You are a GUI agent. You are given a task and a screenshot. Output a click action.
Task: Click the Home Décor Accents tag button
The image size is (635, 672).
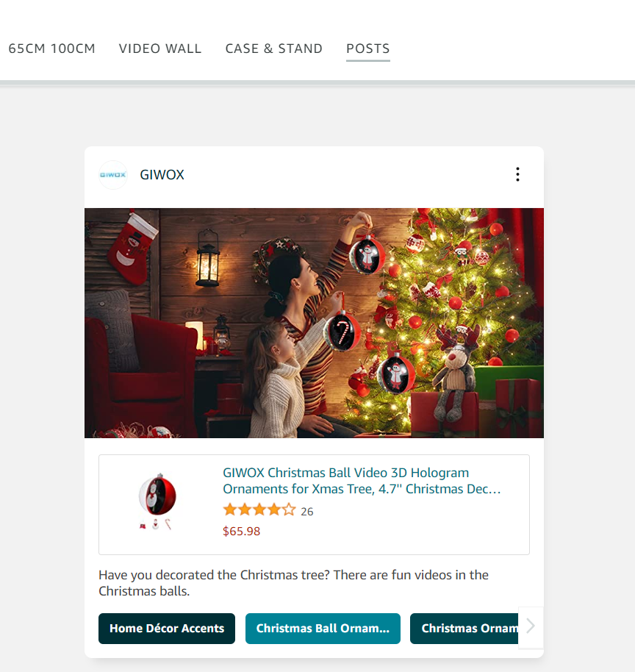167,629
